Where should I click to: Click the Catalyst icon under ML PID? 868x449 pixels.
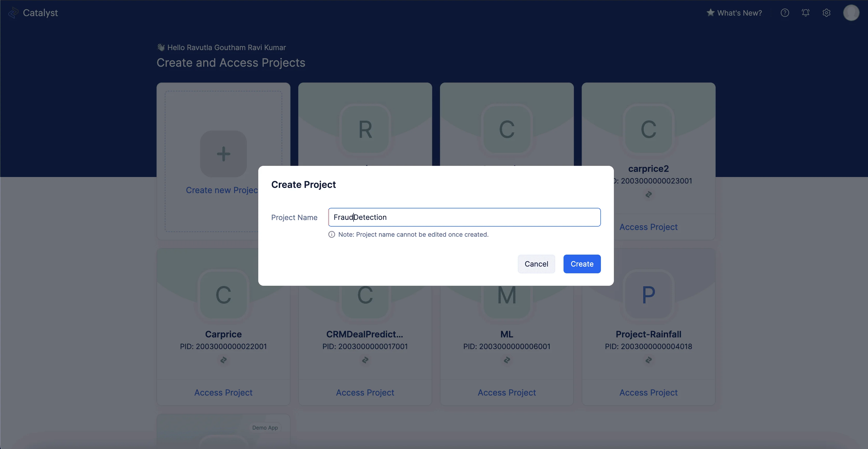[x=507, y=360]
